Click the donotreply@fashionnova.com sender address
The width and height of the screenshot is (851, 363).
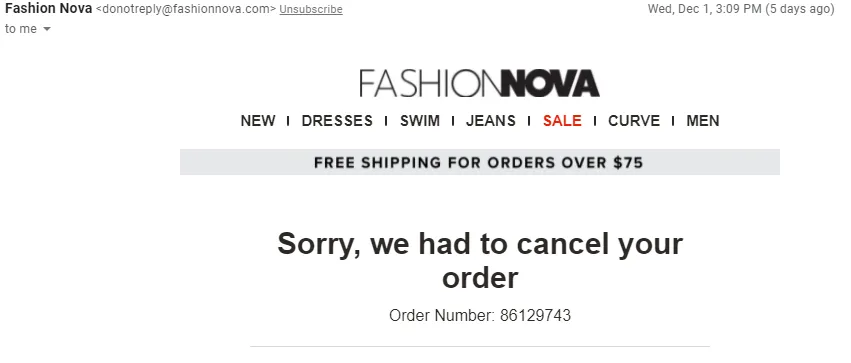tap(186, 9)
